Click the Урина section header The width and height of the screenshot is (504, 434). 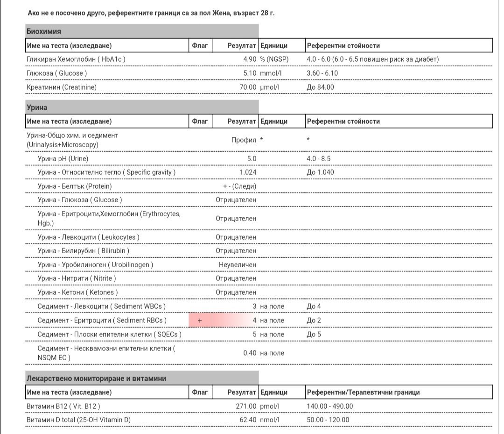coord(37,107)
